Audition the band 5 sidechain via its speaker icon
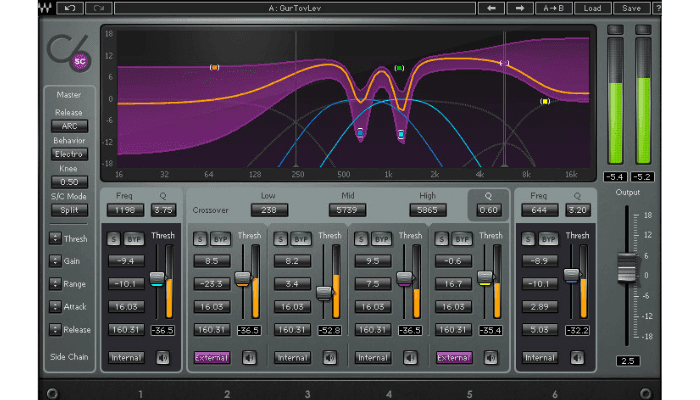700x400 pixels. click(x=491, y=358)
